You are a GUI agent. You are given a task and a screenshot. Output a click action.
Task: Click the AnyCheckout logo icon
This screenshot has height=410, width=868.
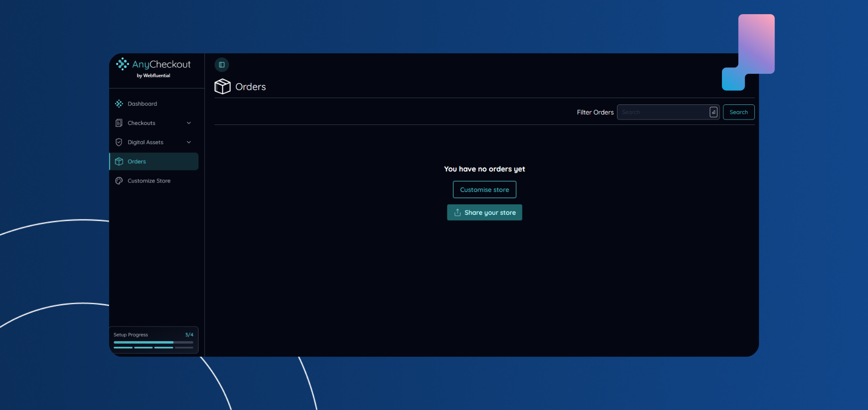click(122, 64)
